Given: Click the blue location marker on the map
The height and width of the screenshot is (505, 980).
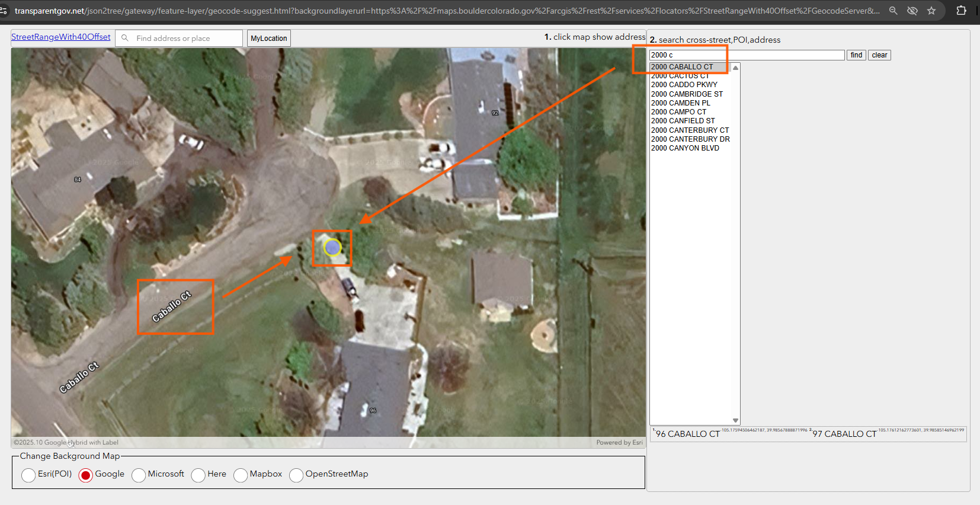Looking at the screenshot, I should tap(332, 247).
